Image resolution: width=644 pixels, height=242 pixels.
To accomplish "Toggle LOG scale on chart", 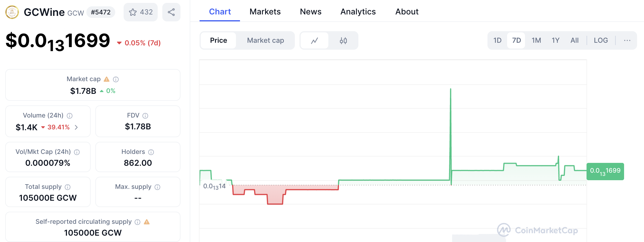I will [x=601, y=40].
